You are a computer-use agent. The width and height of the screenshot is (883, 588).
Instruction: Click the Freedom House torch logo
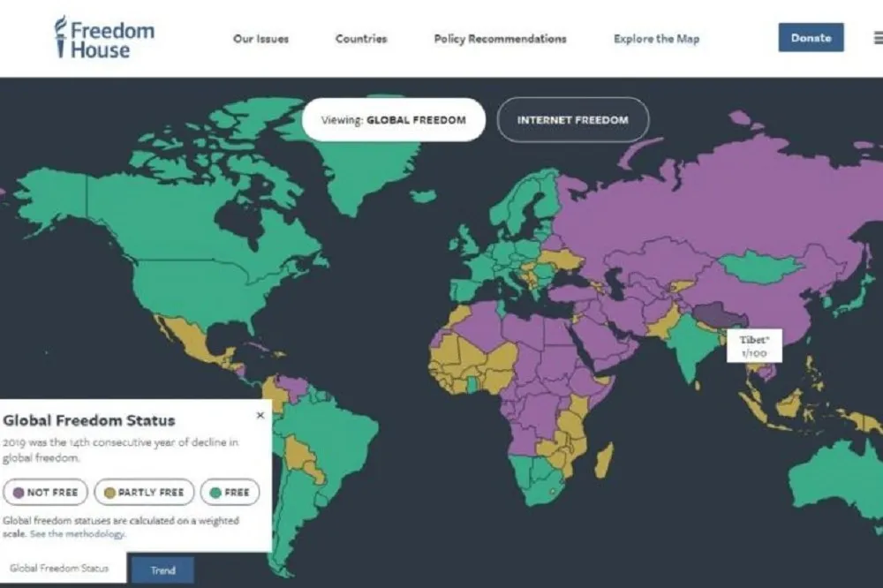pos(61,37)
